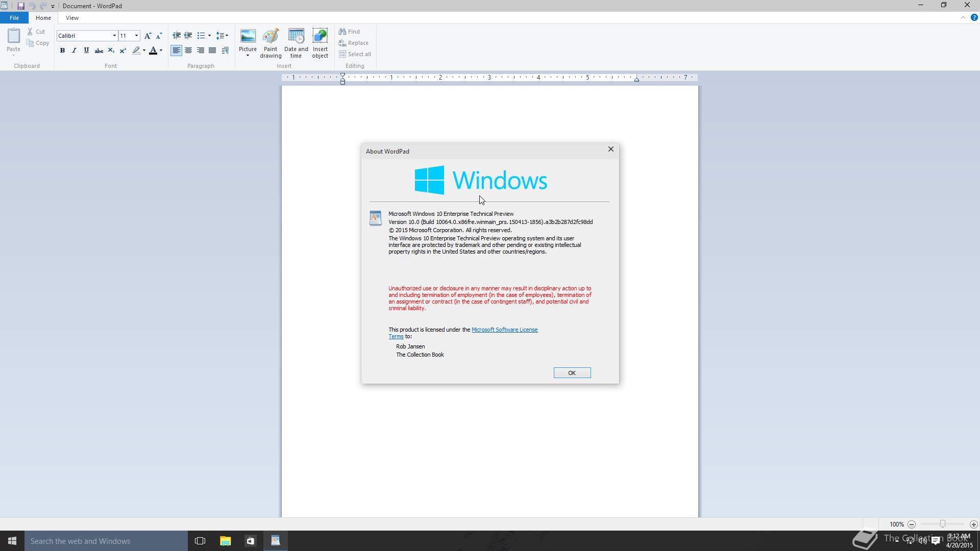The width and height of the screenshot is (980, 551).
Task: Collapse the ribbon with the chevron
Action: (x=963, y=17)
